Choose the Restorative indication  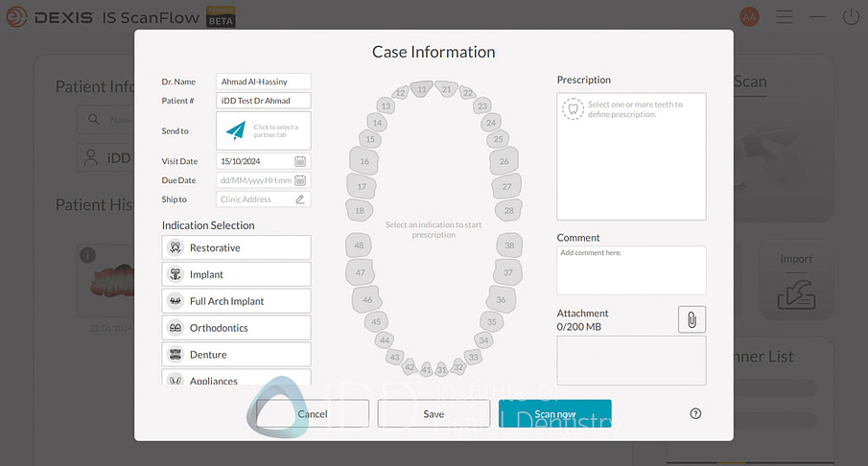click(236, 247)
